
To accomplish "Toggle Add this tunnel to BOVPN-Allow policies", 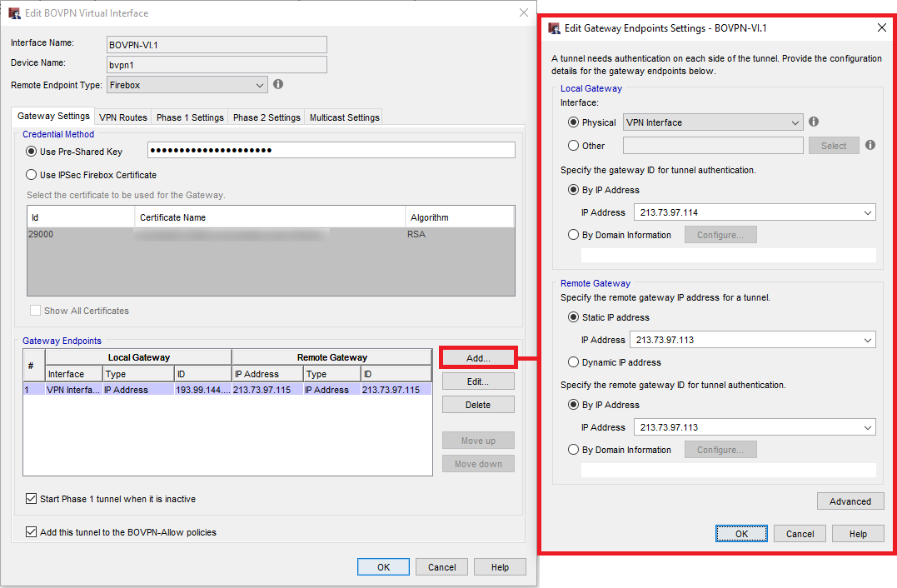I will click(x=32, y=532).
